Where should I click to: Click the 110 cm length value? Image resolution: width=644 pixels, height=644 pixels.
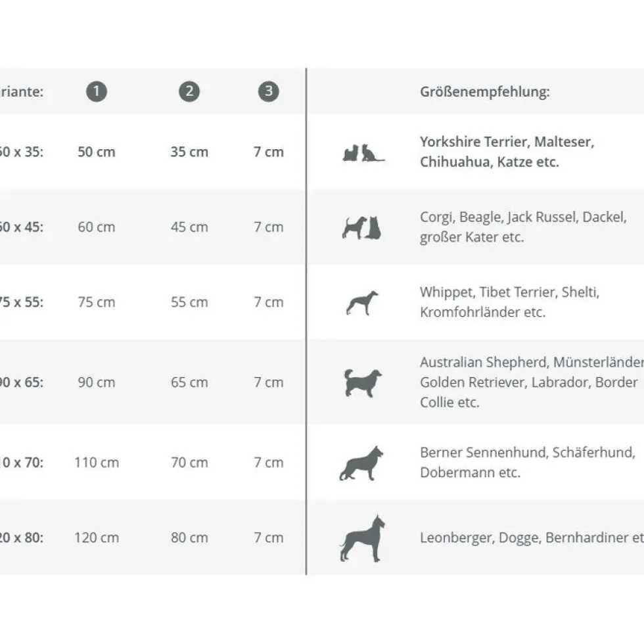coord(97,463)
